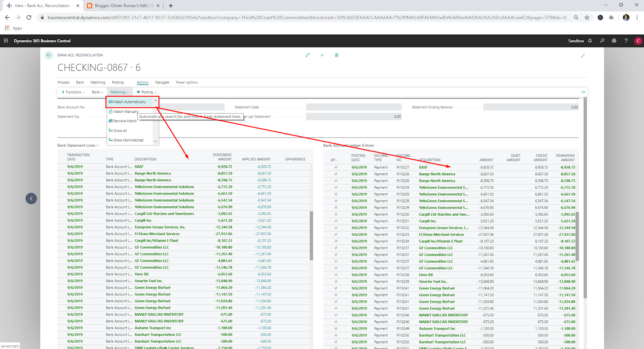Expand Bank Statement Lines section menu
The image size is (644, 349).
click(x=78, y=145)
